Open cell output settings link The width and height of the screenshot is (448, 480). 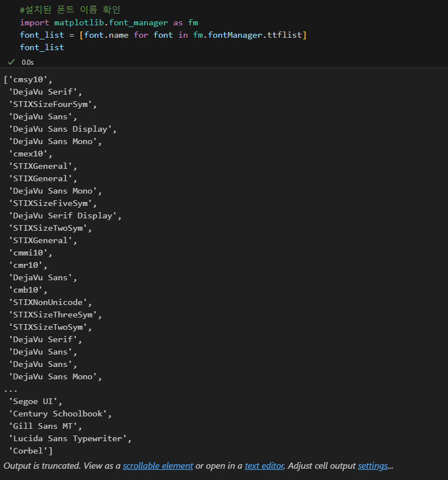[373, 465]
